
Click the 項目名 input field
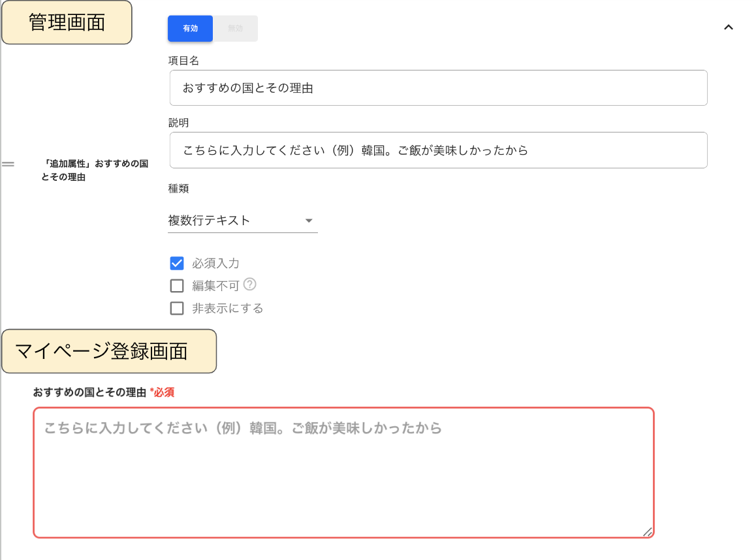438,87
